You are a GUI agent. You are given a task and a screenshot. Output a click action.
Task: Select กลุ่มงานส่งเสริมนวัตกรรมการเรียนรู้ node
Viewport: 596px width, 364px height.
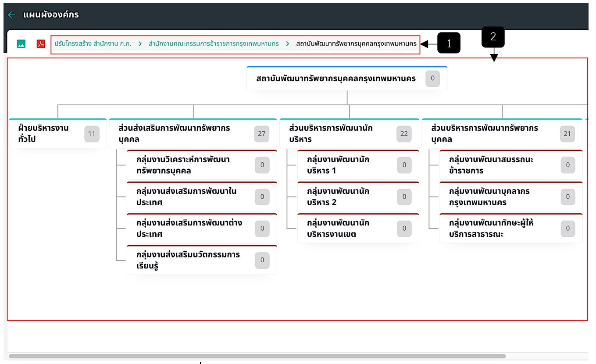202,260
